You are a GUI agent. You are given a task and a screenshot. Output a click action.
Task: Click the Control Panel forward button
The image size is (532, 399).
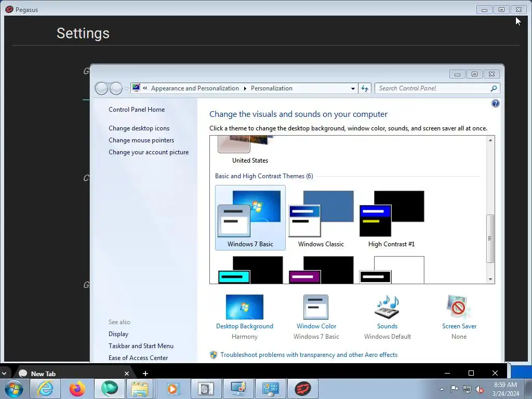point(116,88)
